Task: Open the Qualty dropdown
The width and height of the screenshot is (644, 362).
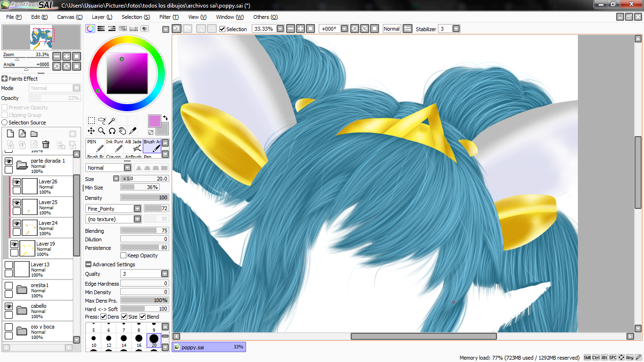Action: tap(165, 273)
